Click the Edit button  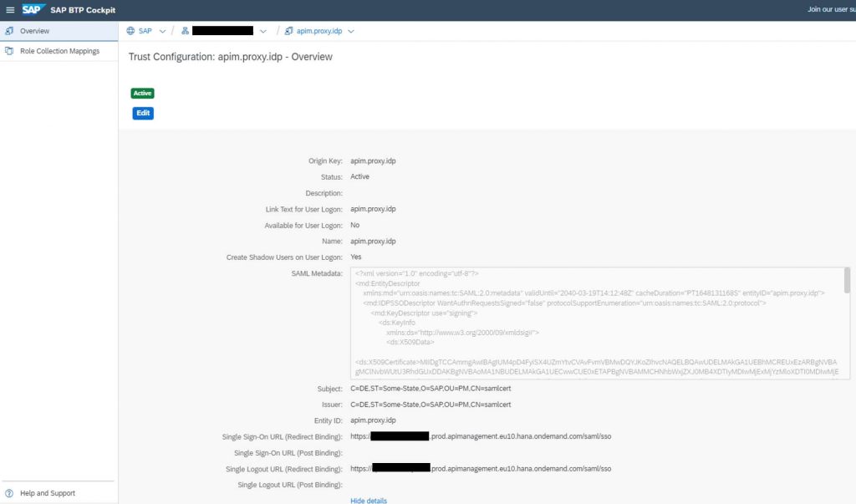click(x=143, y=113)
